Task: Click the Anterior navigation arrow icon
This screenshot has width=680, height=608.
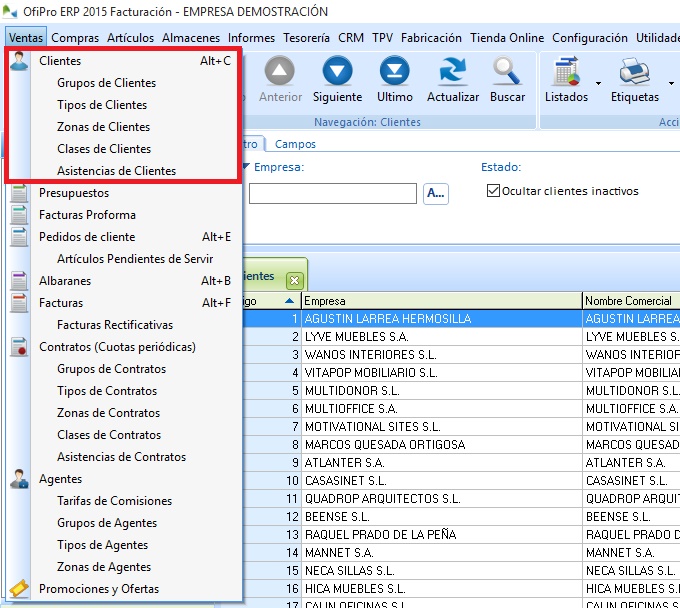Action: [x=280, y=72]
